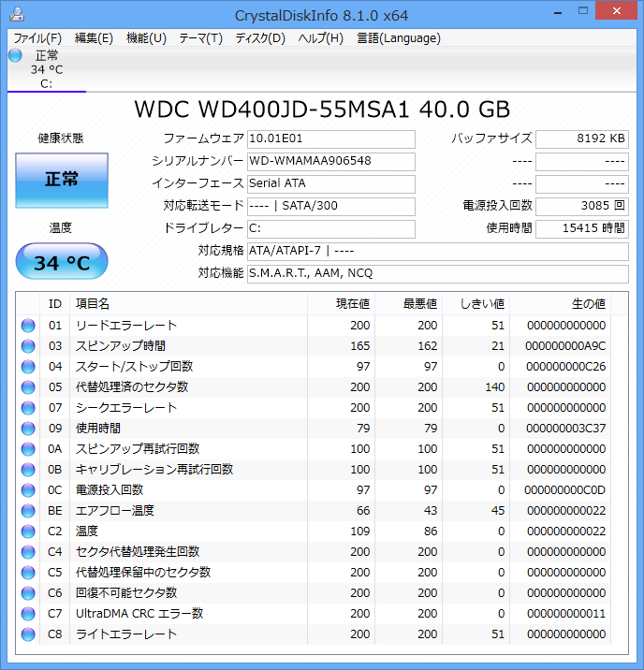Click the 34 °C temperature button
This screenshot has width=644, height=670.
62,261
